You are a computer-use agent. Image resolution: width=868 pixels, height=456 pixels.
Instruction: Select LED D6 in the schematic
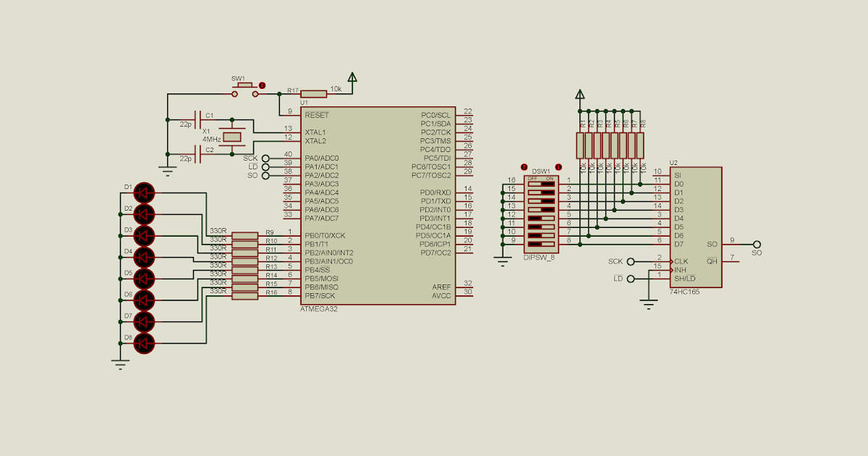tap(145, 300)
